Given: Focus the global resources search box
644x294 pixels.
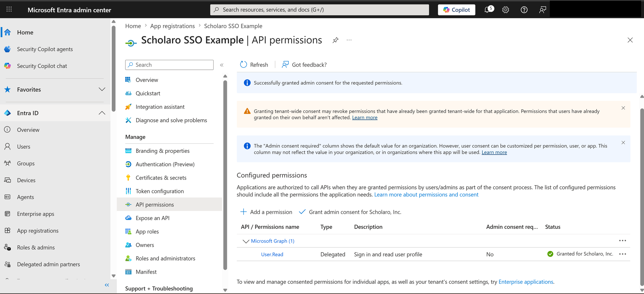Looking at the screenshot, I should click(320, 10).
